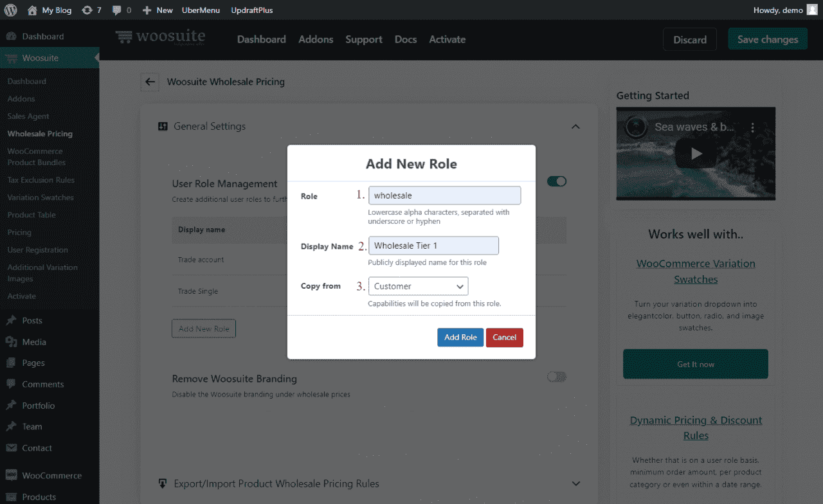Click the Dashboard gauge icon in sidebar
This screenshot has width=823, height=504.
11,37
